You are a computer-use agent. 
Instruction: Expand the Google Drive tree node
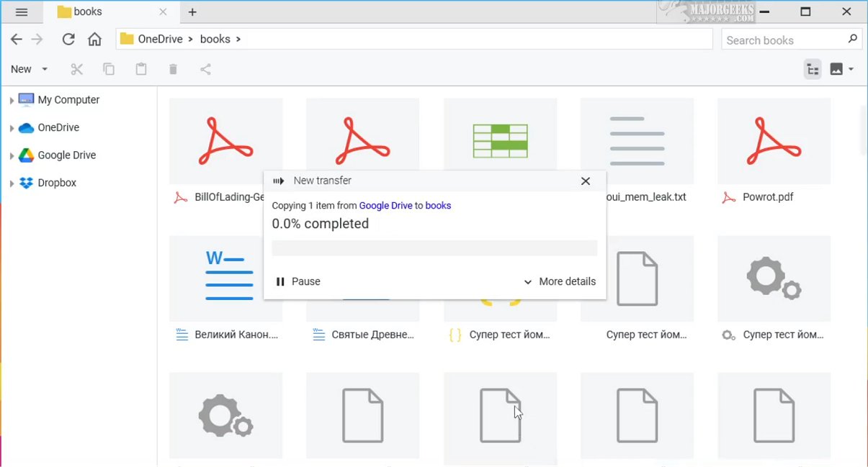(12, 156)
